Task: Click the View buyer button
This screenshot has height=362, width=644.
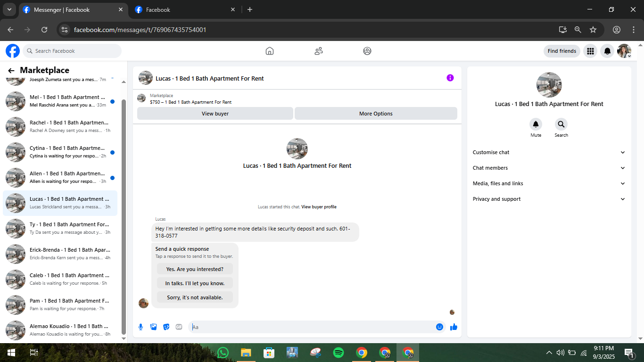Action: (215, 114)
